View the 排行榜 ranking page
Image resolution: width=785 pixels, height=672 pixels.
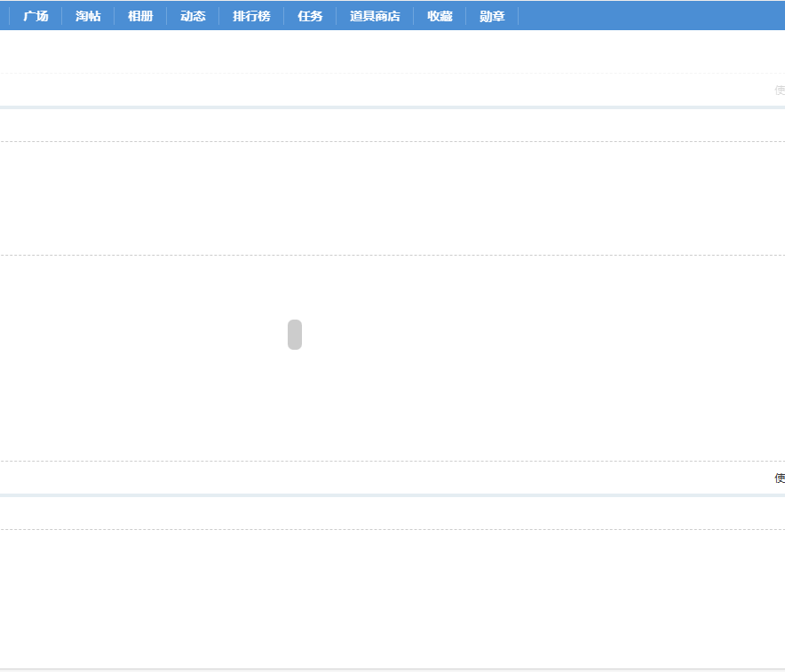point(251,16)
